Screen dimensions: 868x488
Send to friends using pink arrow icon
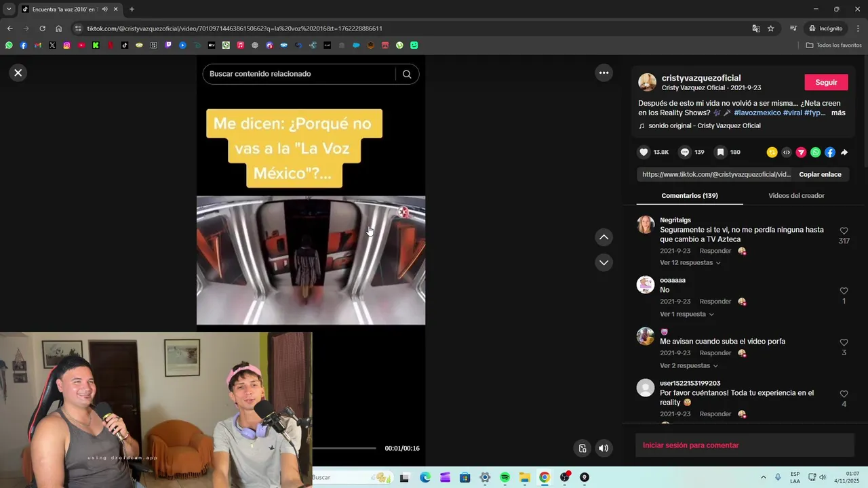pos(801,152)
